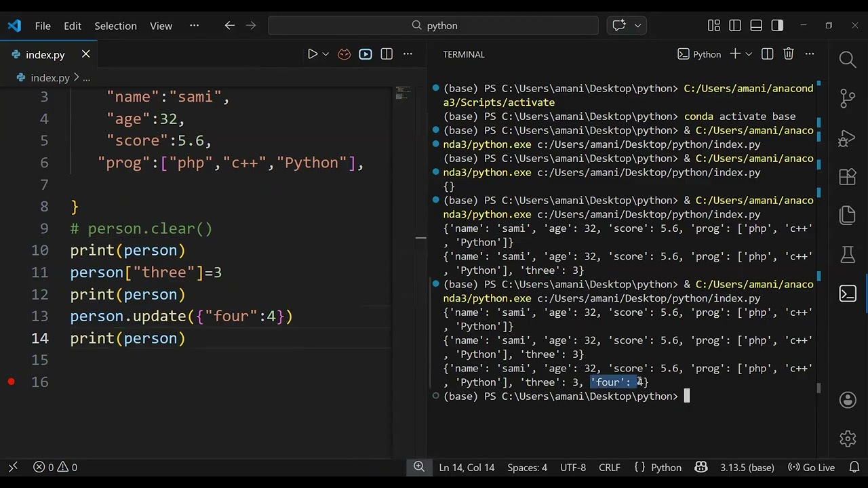Open the File menu
This screenshot has width=868, height=488.
click(x=43, y=26)
